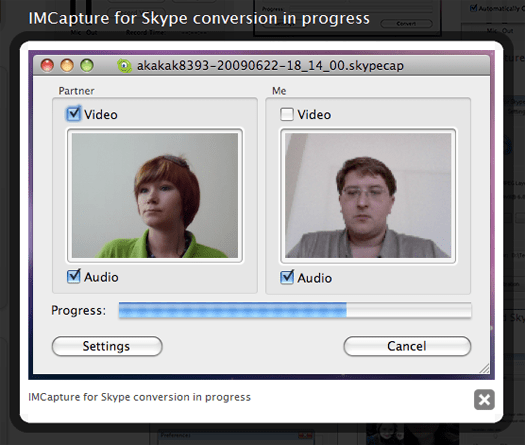Click the green zoom window button
The height and width of the screenshot is (445, 525).
[87, 65]
